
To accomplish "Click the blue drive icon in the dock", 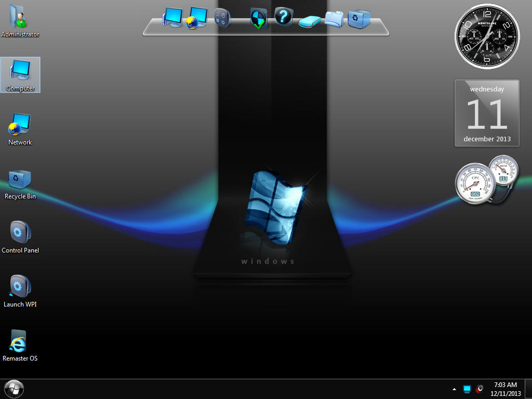I will [310, 22].
